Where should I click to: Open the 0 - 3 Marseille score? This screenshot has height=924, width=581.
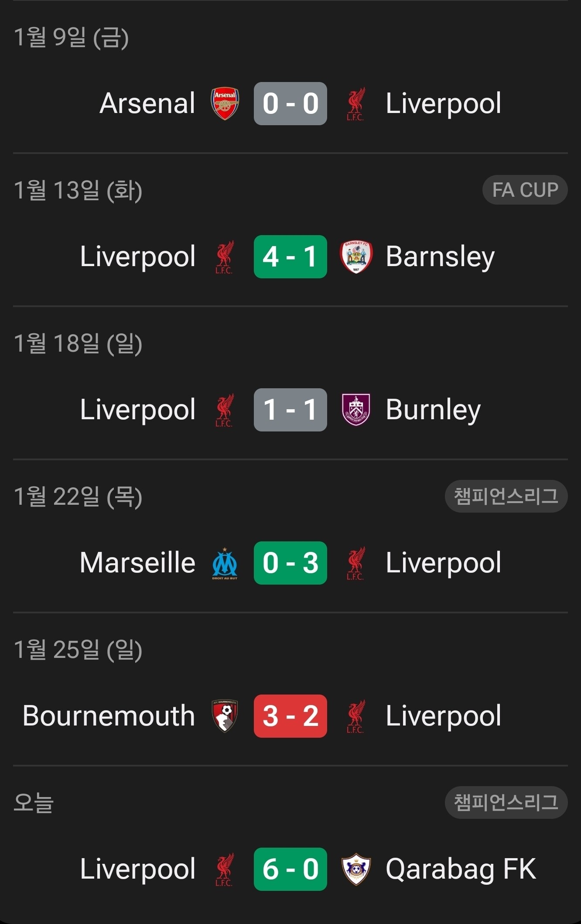click(x=290, y=563)
